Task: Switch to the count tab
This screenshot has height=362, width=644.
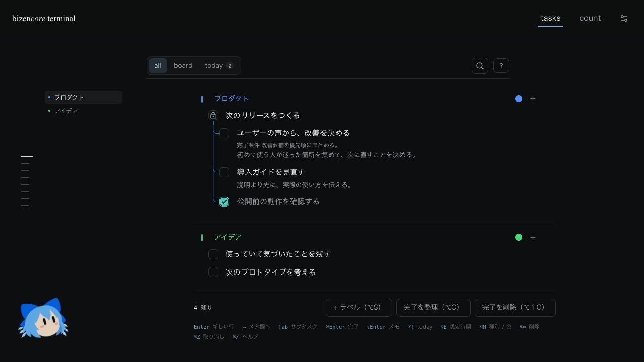Action: pyautogui.click(x=590, y=18)
